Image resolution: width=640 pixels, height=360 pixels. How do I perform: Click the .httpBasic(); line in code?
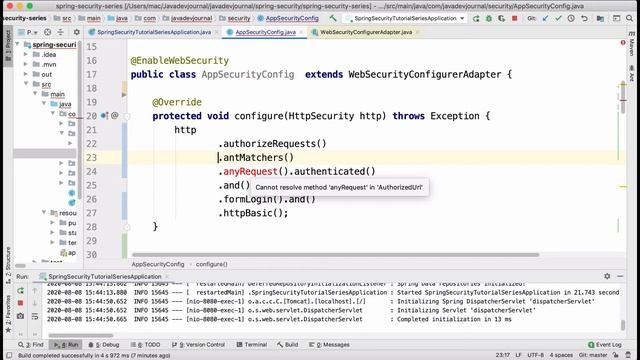pos(253,213)
